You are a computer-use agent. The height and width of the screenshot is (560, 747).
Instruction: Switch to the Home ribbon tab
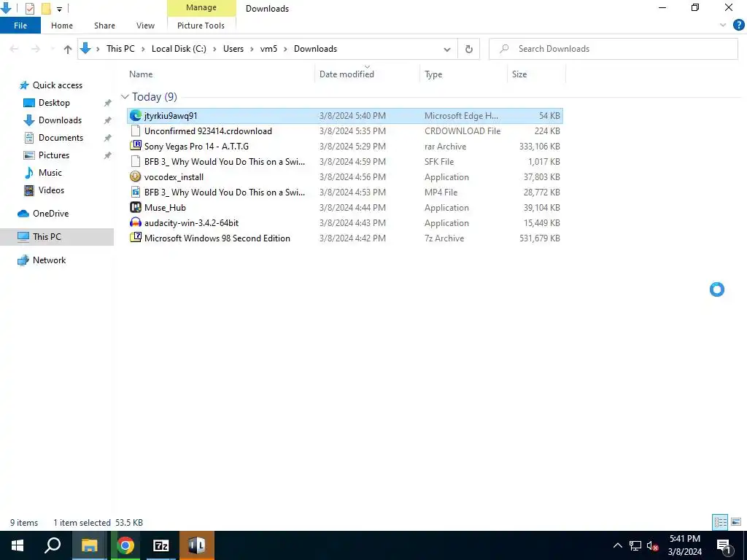[62, 26]
